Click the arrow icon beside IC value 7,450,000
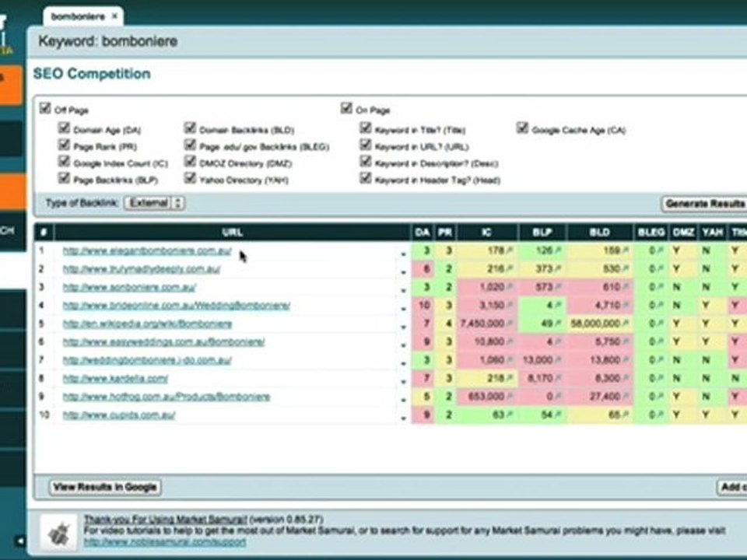 point(509,324)
